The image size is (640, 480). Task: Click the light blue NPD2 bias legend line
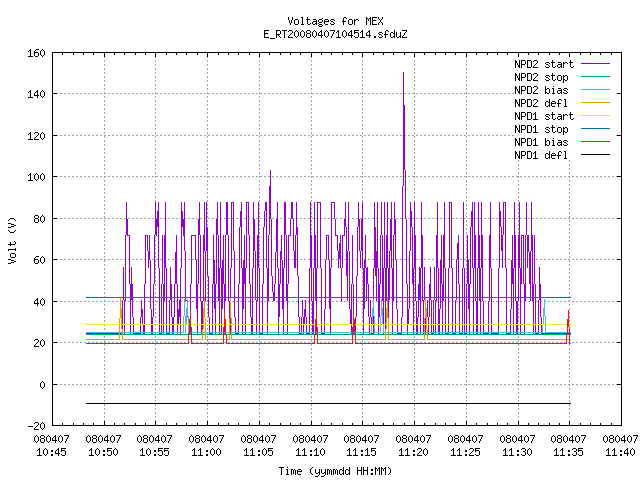click(595, 90)
